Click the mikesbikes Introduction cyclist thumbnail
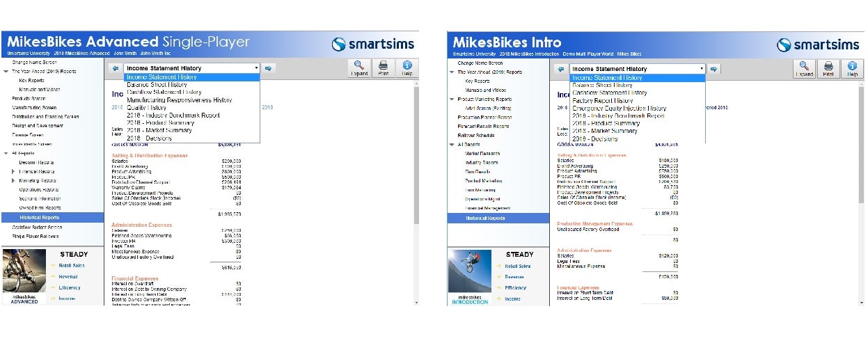The height and width of the screenshot is (350, 868). click(x=470, y=272)
